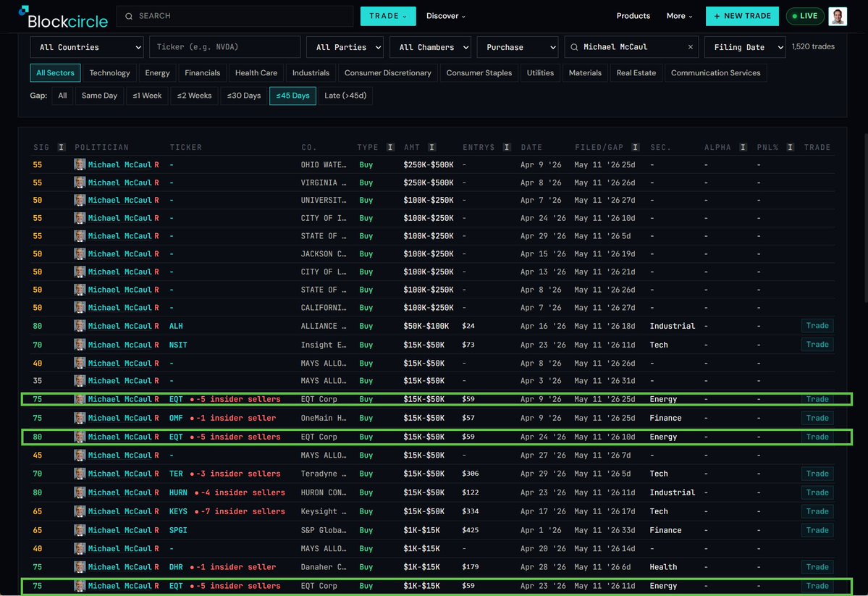The width and height of the screenshot is (868, 596).
Task: Open the Purchase type dropdown
Action: (518, 47)
